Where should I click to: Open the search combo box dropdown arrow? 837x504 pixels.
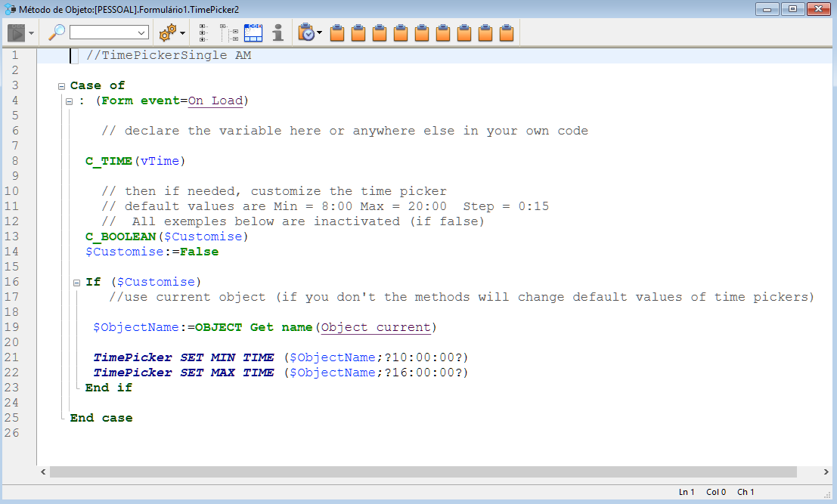point(141,32)
